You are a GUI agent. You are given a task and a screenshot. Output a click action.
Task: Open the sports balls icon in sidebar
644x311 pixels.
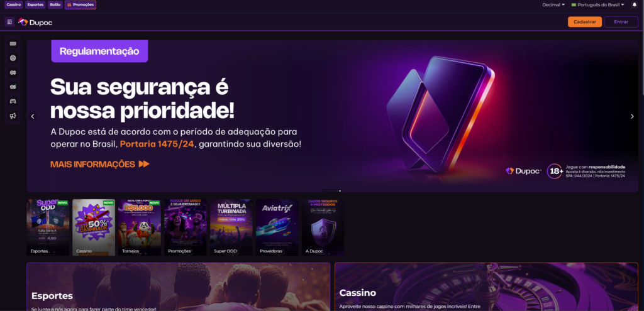click(13, 73)
